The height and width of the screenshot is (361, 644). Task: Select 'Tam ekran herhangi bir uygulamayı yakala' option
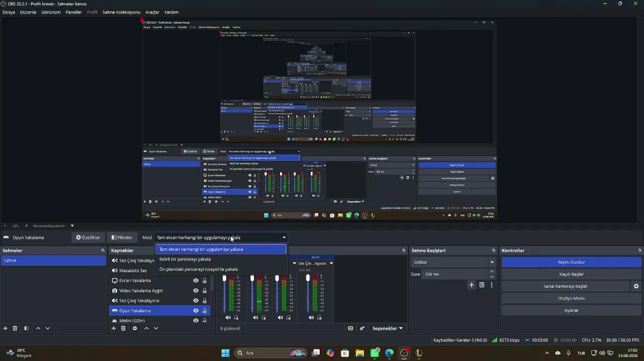point(221,249)
